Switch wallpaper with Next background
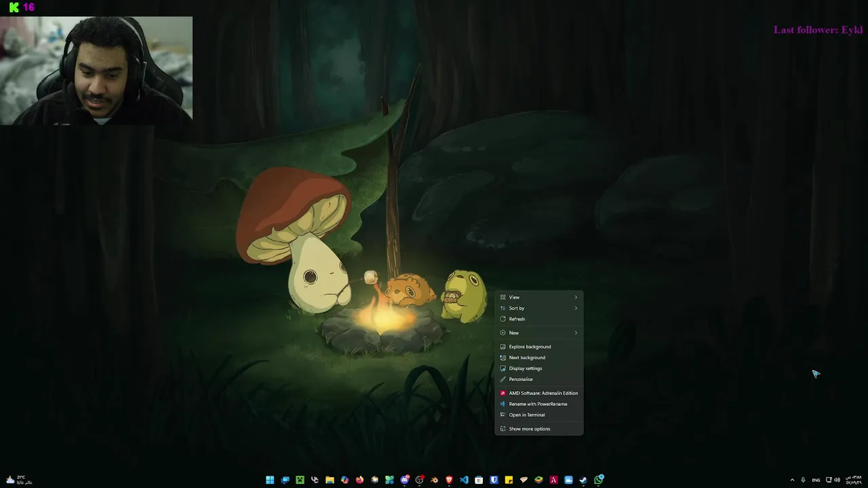The image size is (868, 488). 539,357
